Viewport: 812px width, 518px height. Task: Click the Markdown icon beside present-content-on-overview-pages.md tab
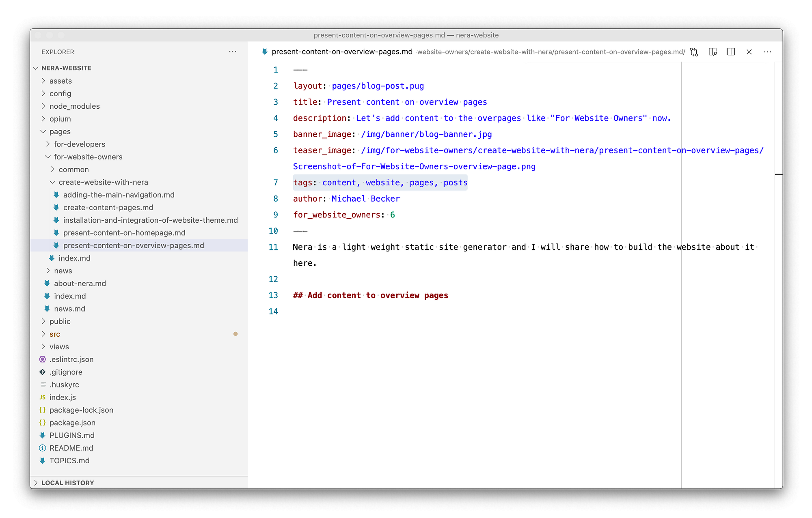tap(264, 52)
